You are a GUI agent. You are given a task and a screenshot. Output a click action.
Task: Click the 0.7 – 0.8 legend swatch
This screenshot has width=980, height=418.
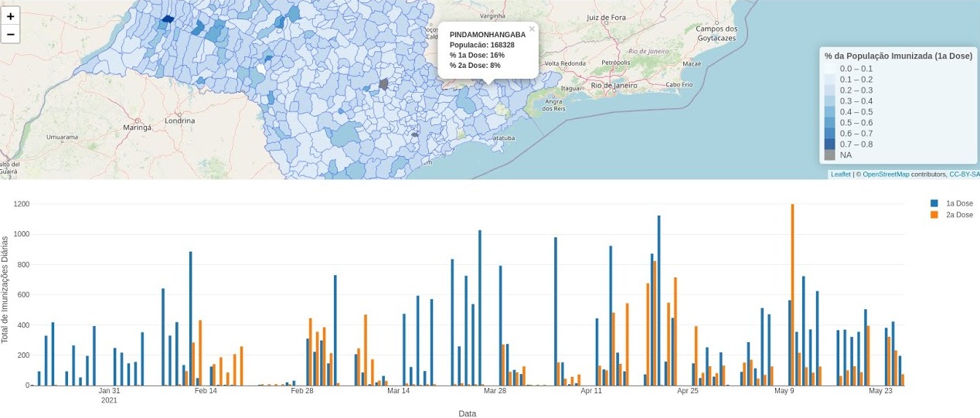[830, 144]
